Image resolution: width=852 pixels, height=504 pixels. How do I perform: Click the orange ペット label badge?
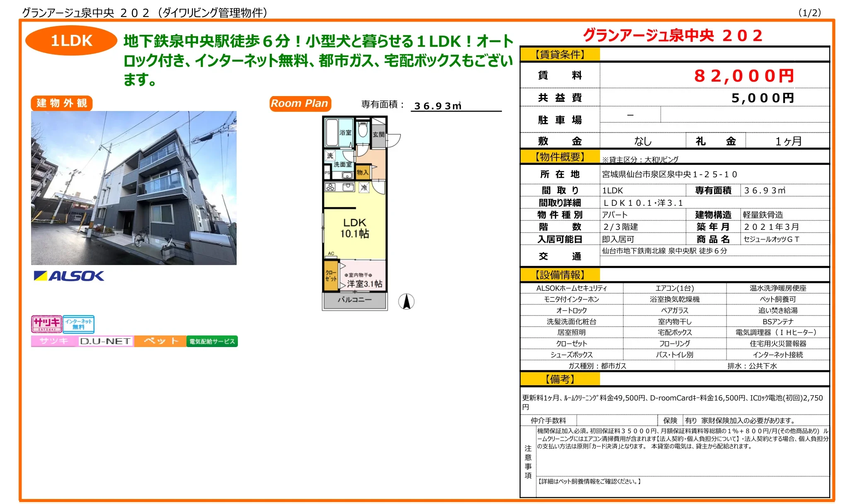(x=160, y=341)
